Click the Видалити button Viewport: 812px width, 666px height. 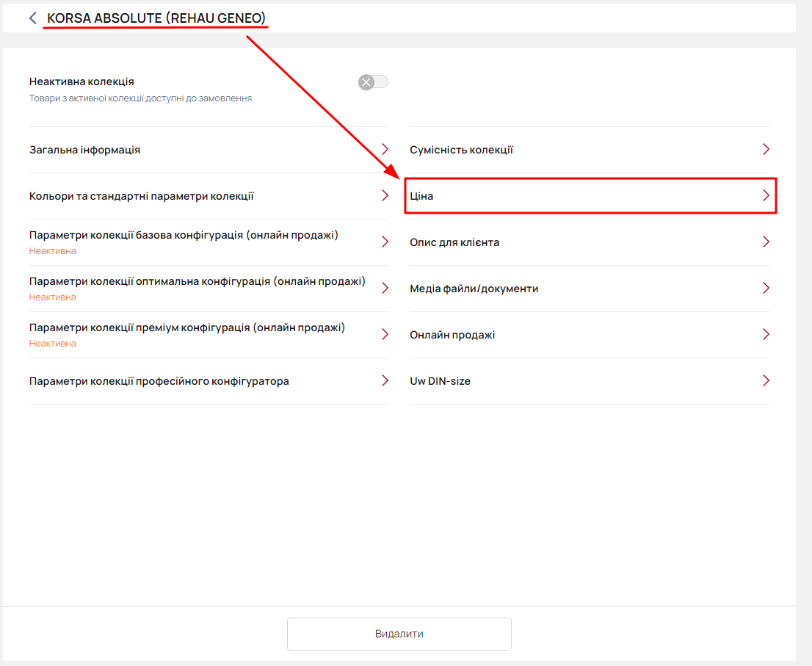pyautogui.click(x=399, y=634)
